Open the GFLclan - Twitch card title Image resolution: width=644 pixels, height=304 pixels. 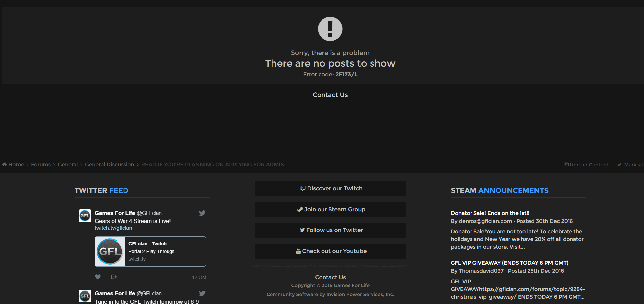[x=147, y=244]
